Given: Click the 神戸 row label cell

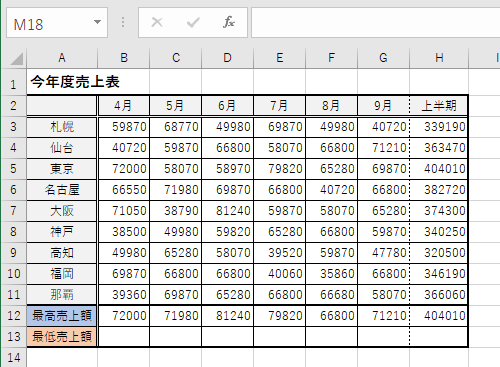Looking at the screenshot, I should click(62, 232).
